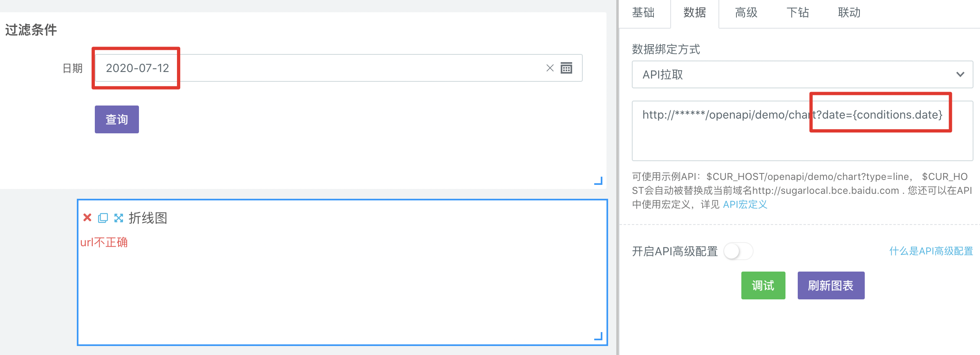This screenshot has width=980, height=355.
Task: Click the 刷新图表 refresh chart button
Action: tap(831, 285)
